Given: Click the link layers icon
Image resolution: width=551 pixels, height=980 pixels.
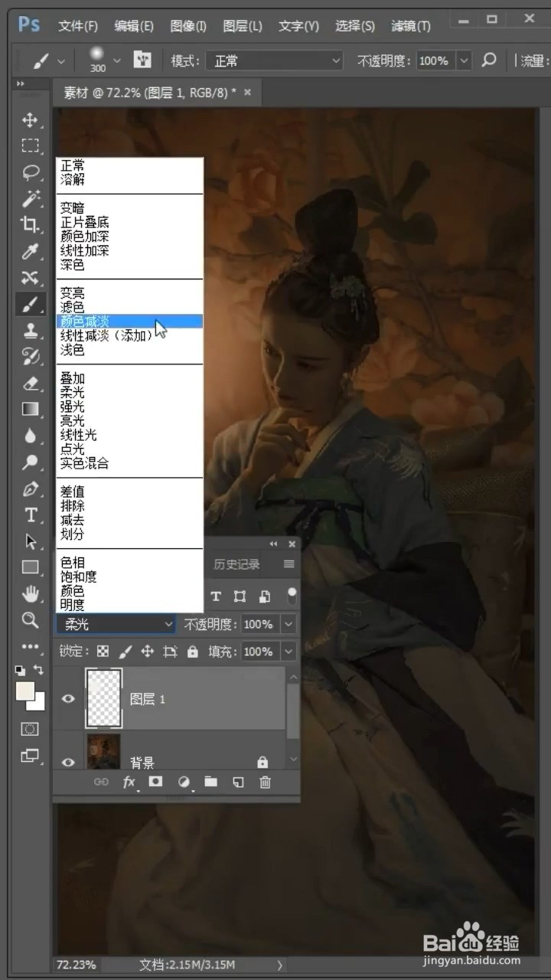Looking at the screenshot, I should tap(101, 782).
